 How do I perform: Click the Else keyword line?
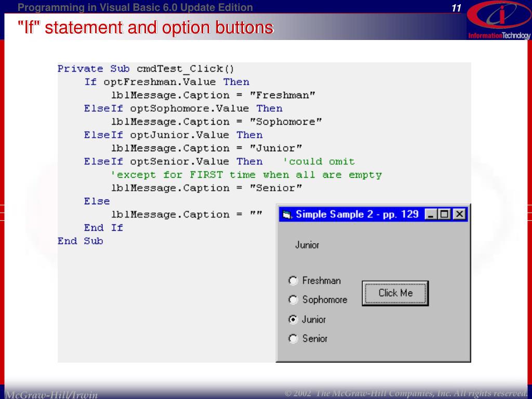97,201
